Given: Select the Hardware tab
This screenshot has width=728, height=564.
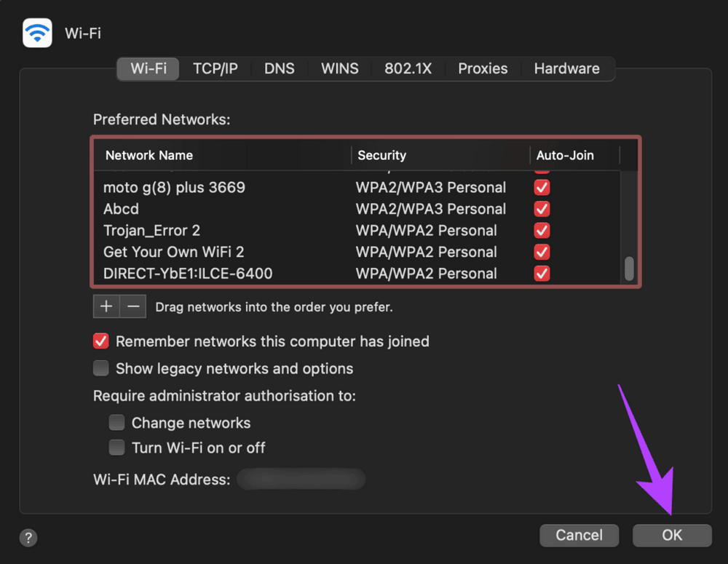Looking at the screenshot, I should [566, 68].
